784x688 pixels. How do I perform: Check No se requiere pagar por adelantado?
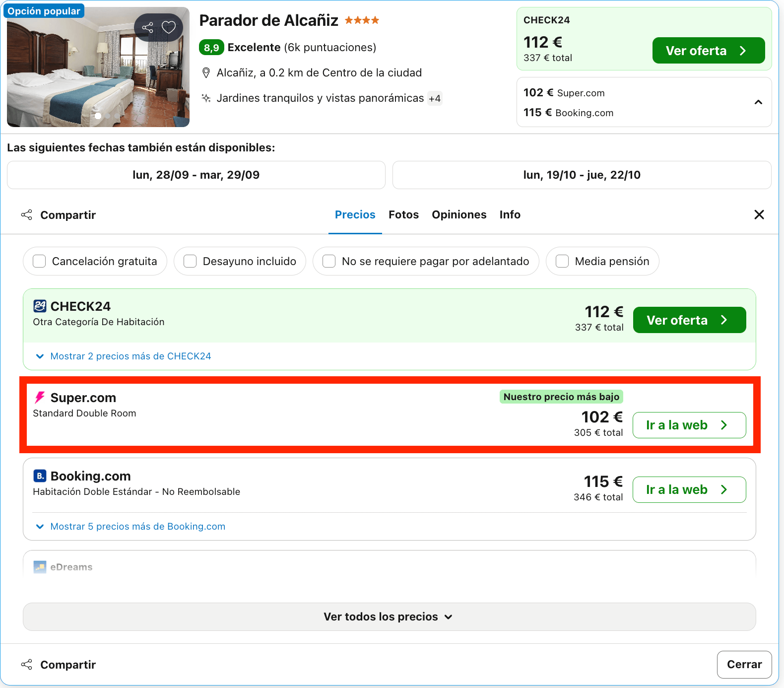329,261
